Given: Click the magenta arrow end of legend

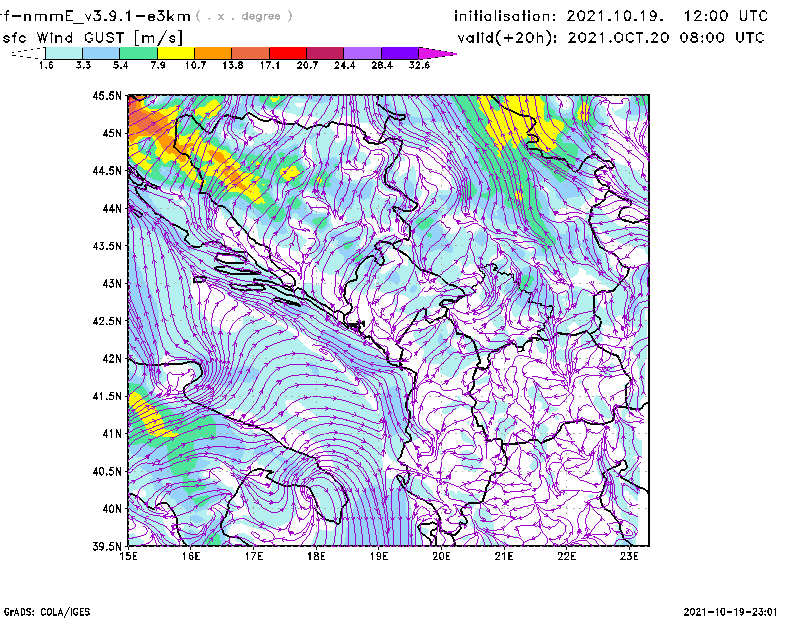Looking at the screenshot, I should click(x=437, y=53).
